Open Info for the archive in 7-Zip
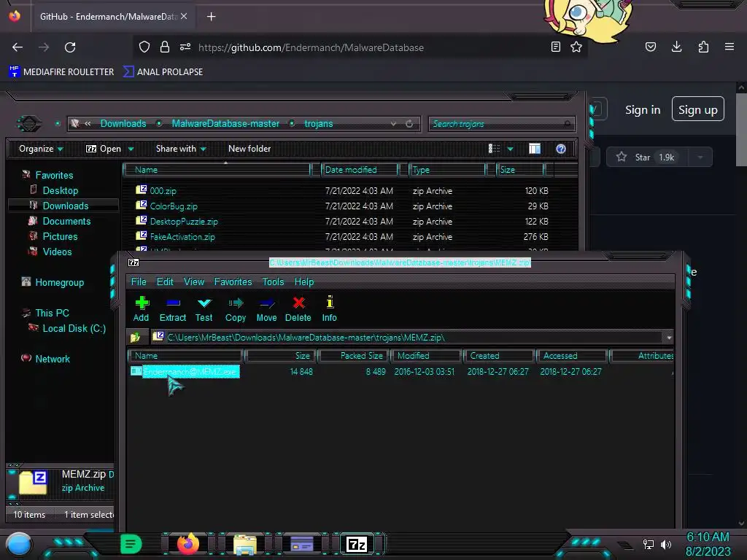The height and width of the screenshot is (560, 747). coord(329,309)
